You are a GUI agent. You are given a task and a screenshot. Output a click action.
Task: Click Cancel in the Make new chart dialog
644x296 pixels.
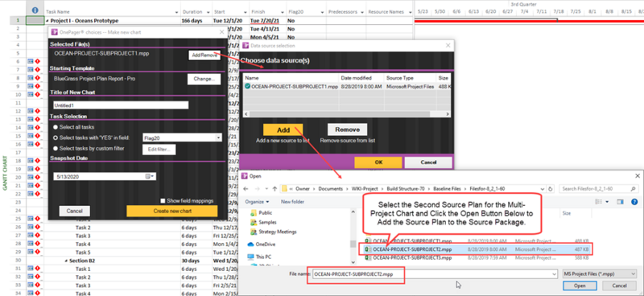[75, 211]
